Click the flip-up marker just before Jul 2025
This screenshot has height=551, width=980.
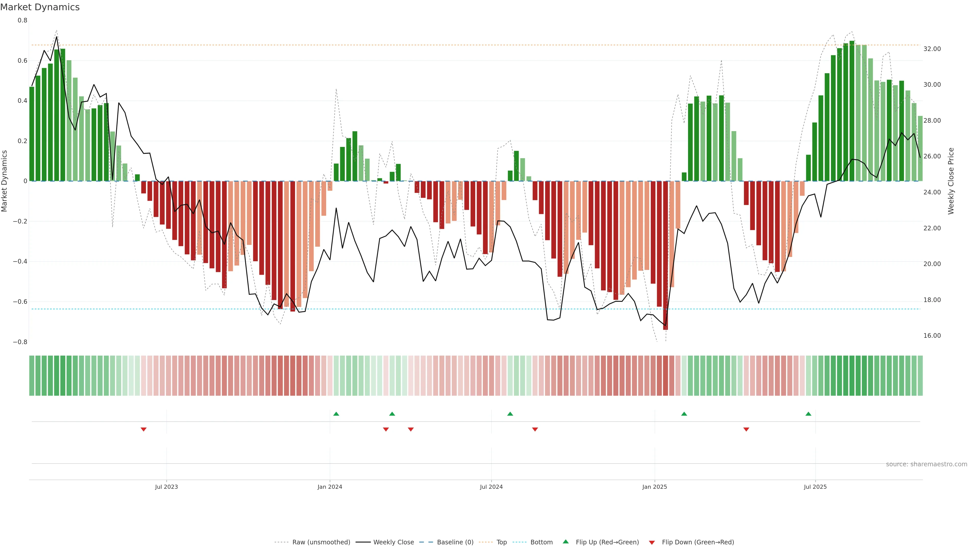808,414
